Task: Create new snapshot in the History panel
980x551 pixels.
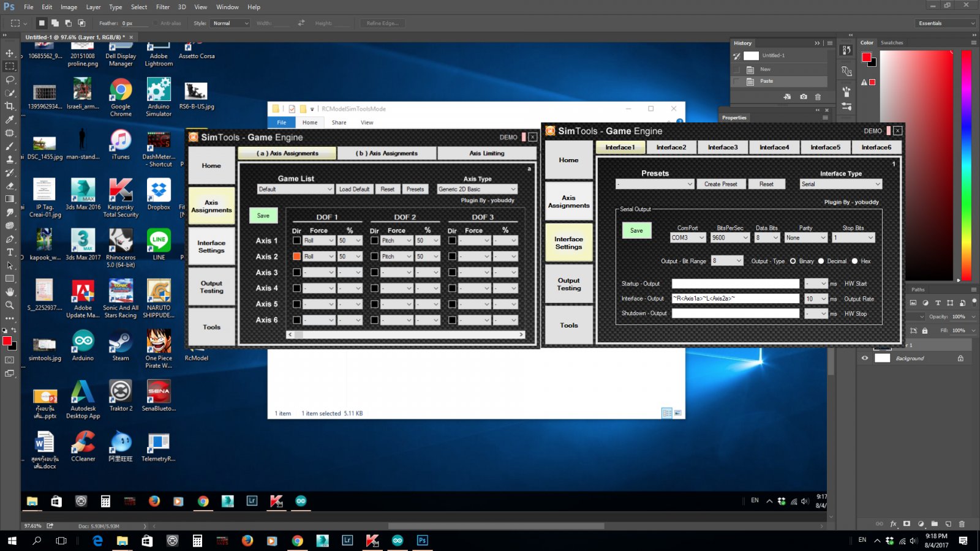Action: [x=803, y=97]
